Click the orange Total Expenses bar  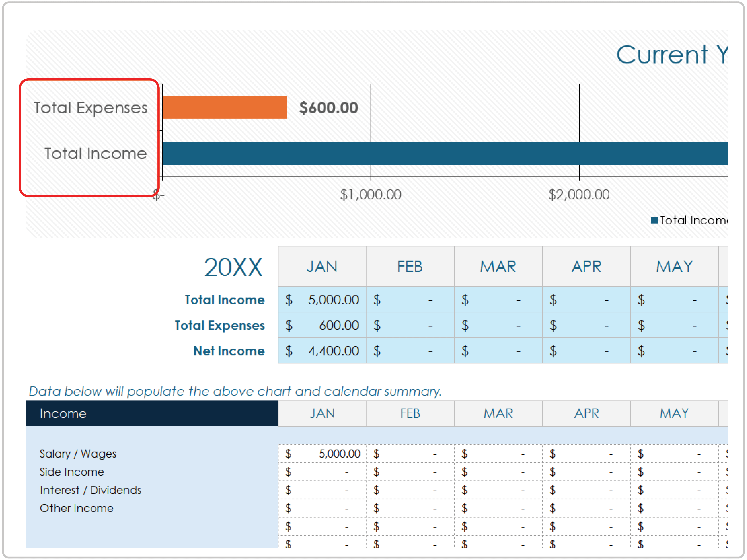pos(225,107)
